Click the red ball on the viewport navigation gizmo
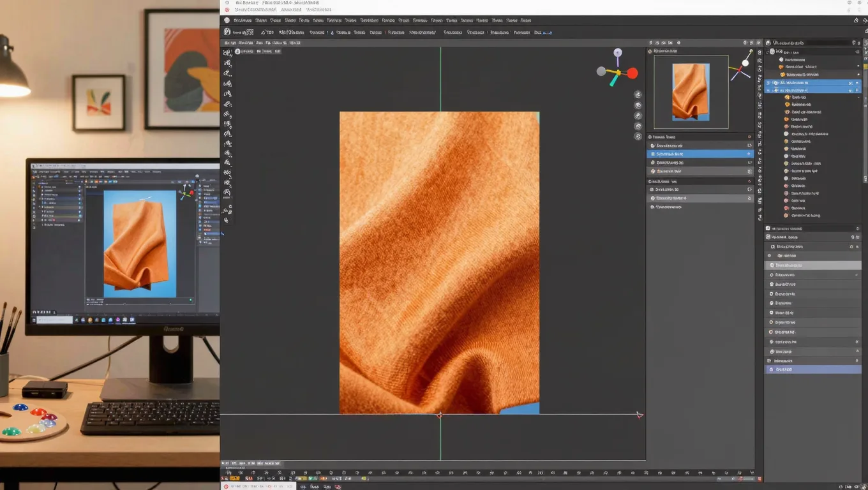The width and height of the screenshot is (868, 490). pyautogui.click(x=632, y=73)
